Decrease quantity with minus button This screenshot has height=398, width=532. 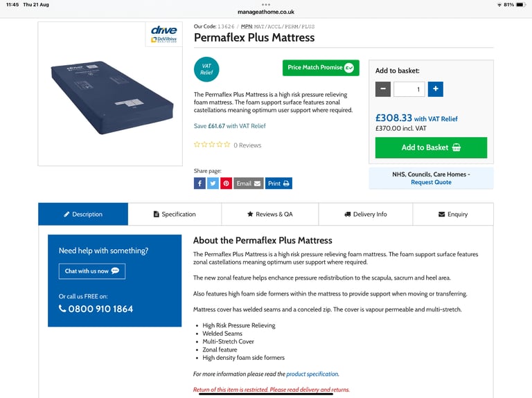[x=383, y=89]
